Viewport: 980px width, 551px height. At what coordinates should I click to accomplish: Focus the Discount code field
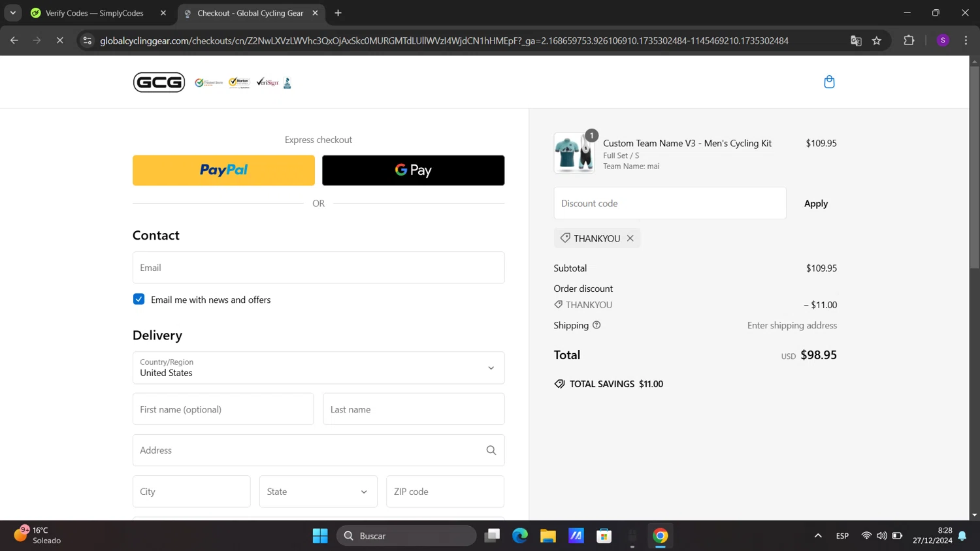click(670, 203)
